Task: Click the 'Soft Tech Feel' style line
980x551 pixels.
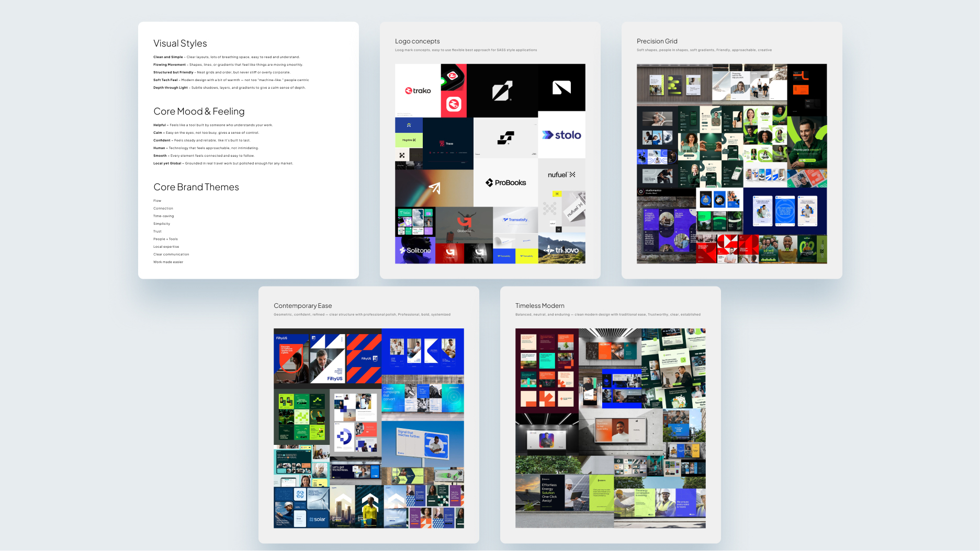Action: (x=231, y=80)
